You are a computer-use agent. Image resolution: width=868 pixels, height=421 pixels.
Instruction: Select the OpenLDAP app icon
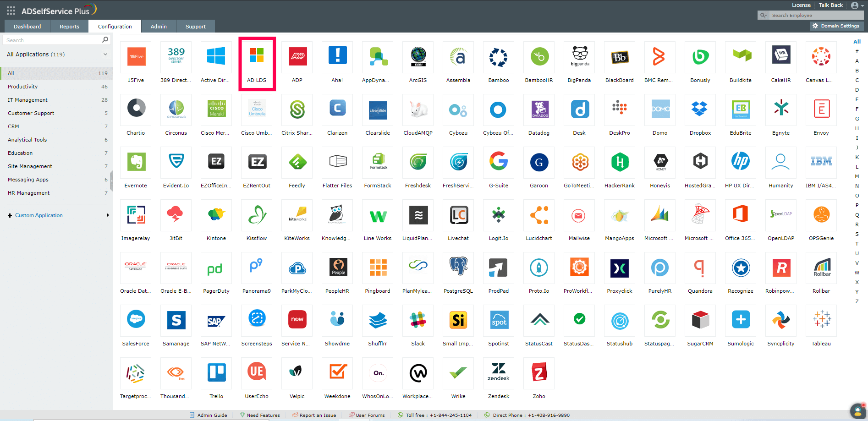click(781, 215)
